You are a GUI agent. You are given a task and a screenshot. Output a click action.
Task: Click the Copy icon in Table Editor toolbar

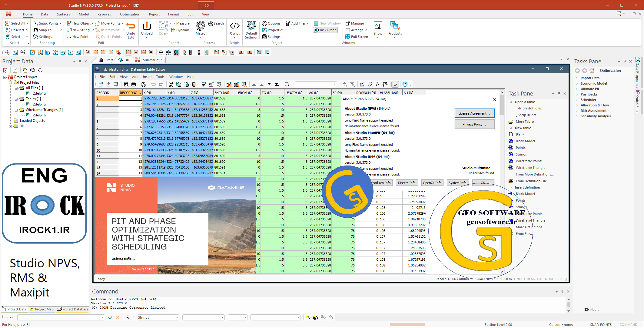(x=179, y=84)
